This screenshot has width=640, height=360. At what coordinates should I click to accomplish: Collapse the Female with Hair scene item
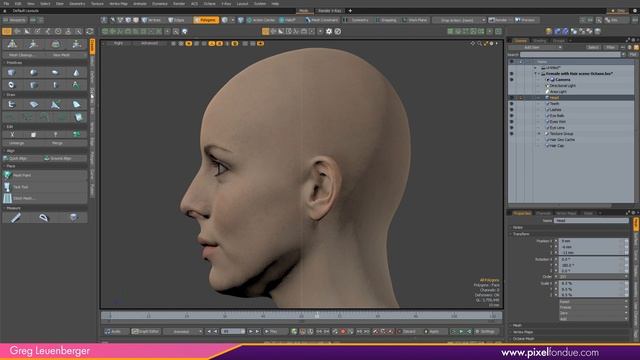[536, 74]
